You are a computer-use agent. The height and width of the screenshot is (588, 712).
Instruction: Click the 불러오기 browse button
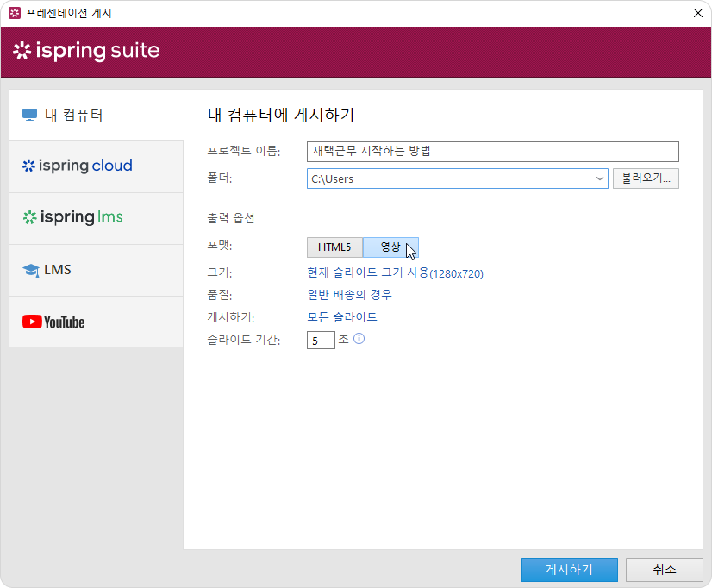click(x=646, y=178)
